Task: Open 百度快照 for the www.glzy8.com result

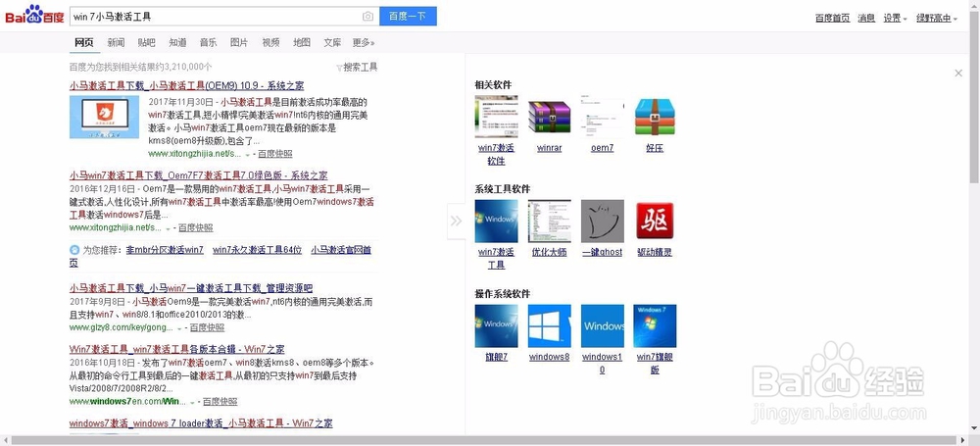Action: point(207,327)
